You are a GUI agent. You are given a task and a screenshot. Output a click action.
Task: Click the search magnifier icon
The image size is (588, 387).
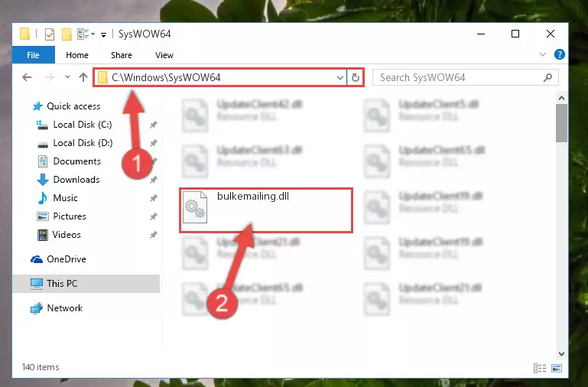tap(547, 77)
